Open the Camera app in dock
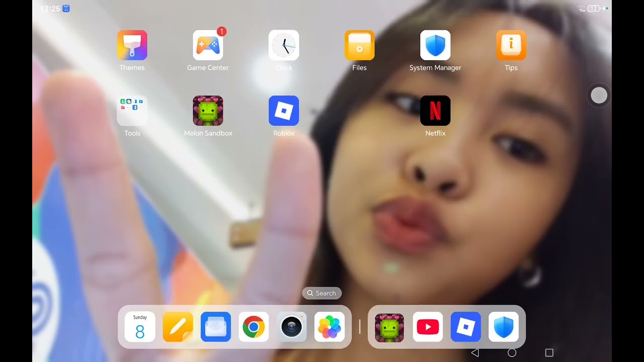This screenshot has width=644, height=362. 291,327
